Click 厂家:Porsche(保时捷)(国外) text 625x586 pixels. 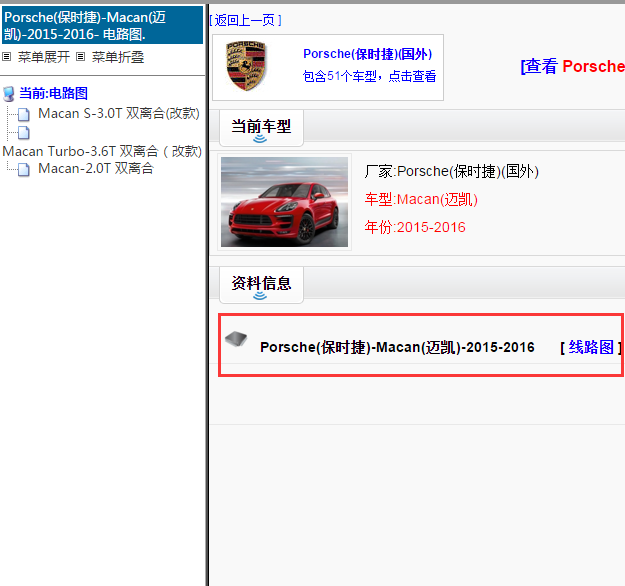click(x=452, y=171)
